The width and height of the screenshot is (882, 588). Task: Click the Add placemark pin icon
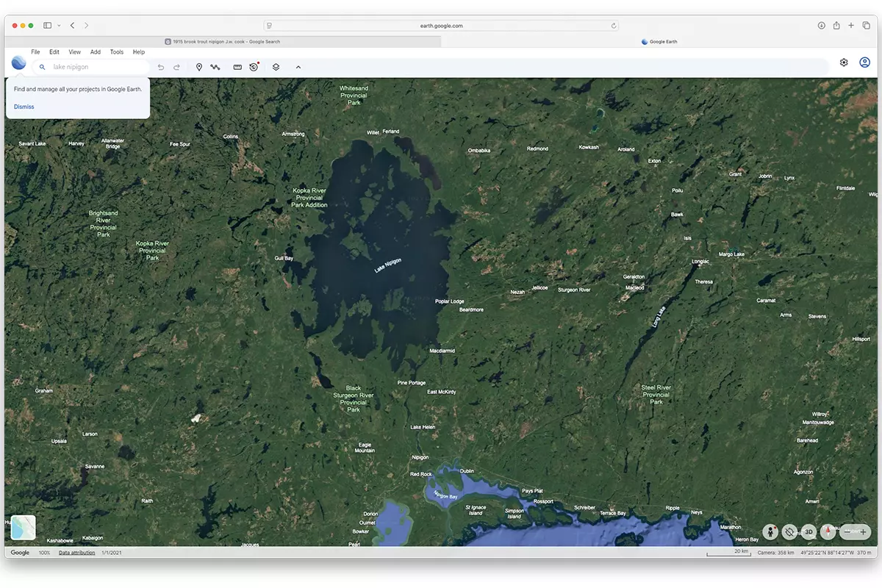(198, 67)
